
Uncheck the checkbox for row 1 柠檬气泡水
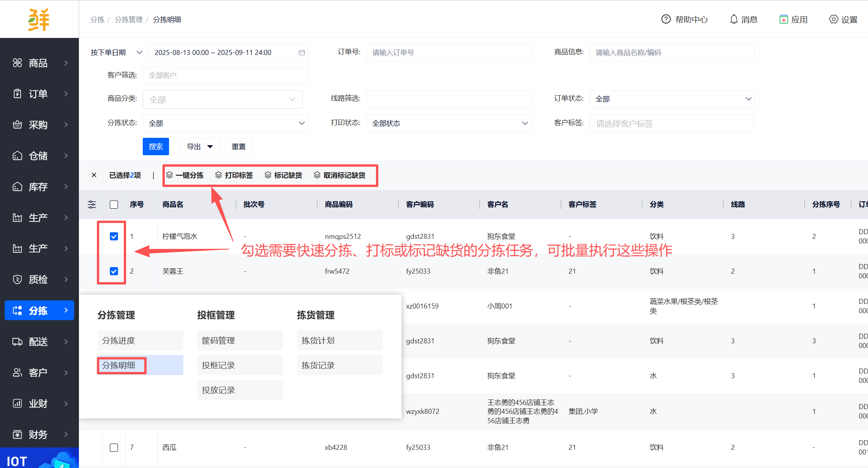(x=114, y=237)
